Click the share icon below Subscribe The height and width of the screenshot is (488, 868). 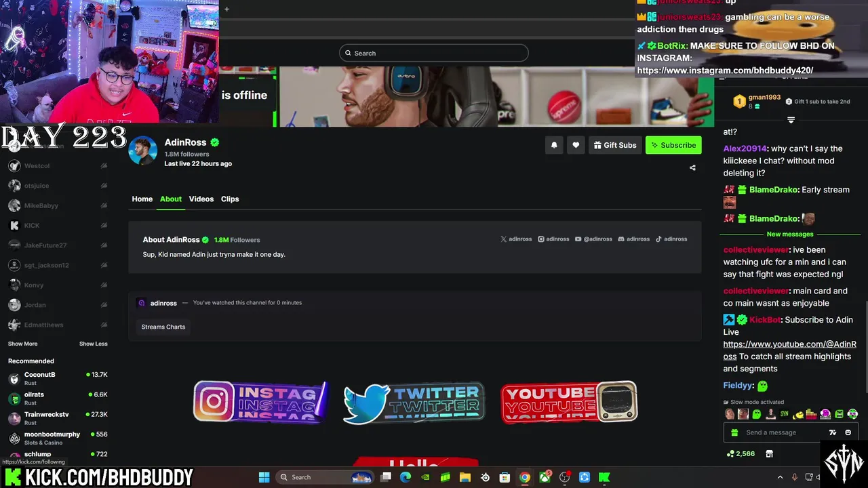point(692,167)
